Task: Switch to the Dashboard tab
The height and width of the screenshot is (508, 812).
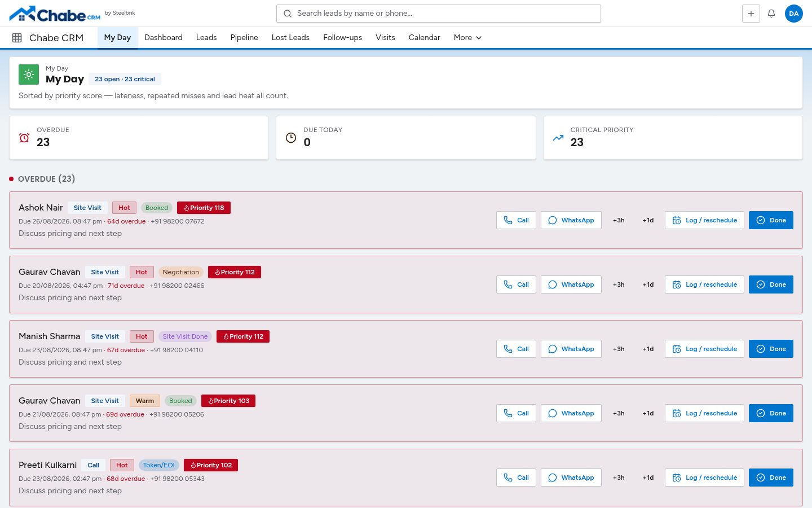Action: 164,38
